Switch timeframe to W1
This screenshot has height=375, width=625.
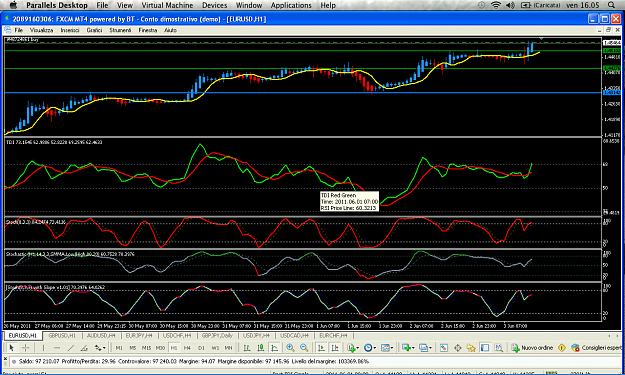215,348
